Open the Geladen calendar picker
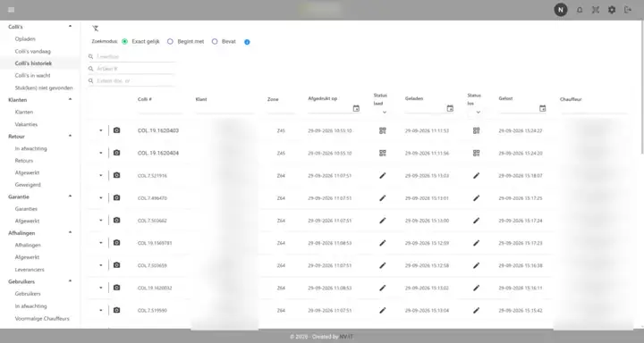 click(450, 108)
